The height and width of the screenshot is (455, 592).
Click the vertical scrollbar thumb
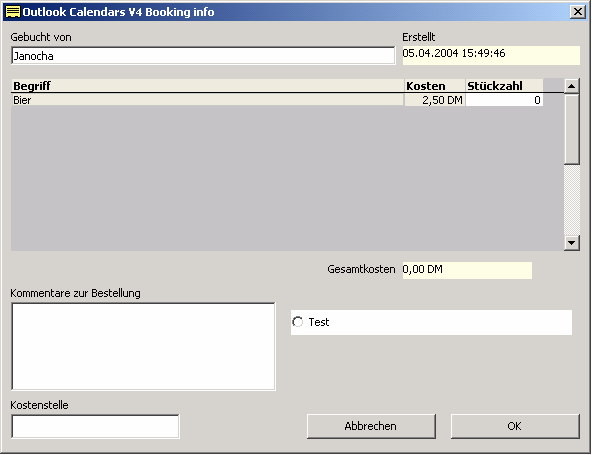coord(572,129)
